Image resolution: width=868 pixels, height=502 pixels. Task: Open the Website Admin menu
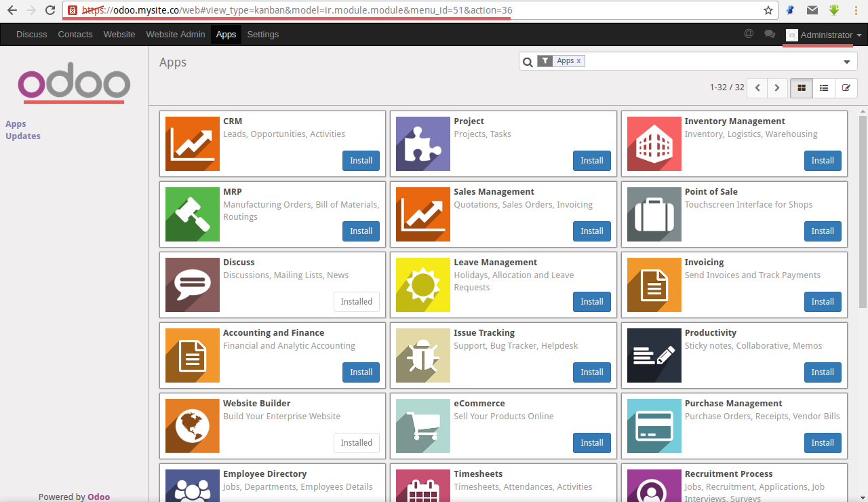[175, 35]
